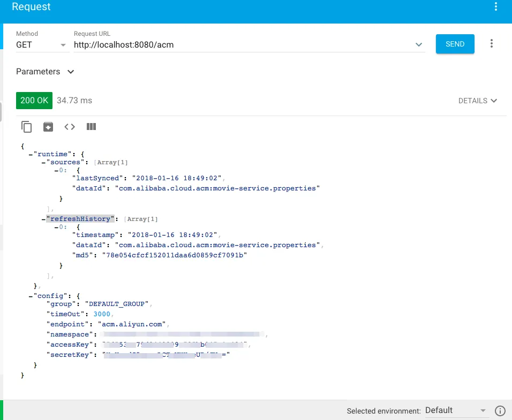The image size is (512, 420).
Task: Toggle source view with angle brackets icon
Action: pyautogui.click(x=70, y=127)
